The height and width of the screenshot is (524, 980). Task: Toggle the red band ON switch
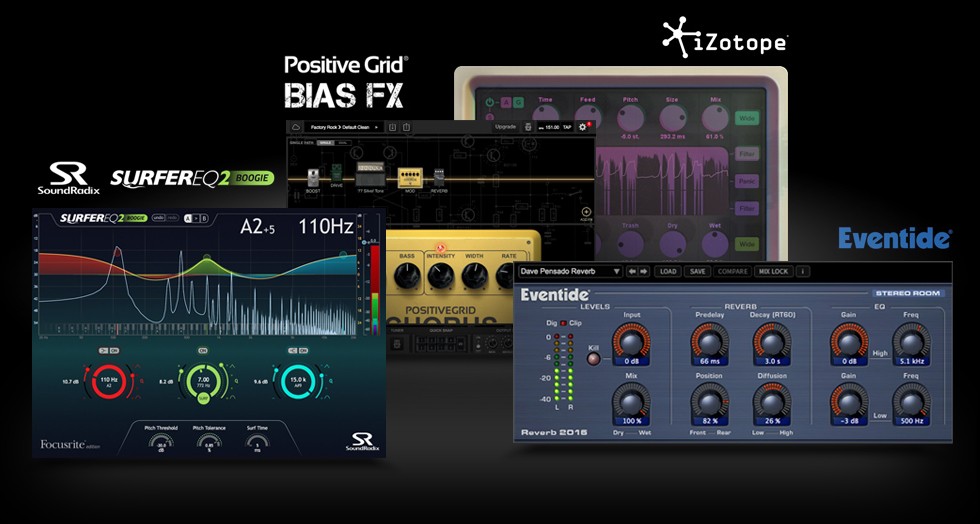point(114,351)
